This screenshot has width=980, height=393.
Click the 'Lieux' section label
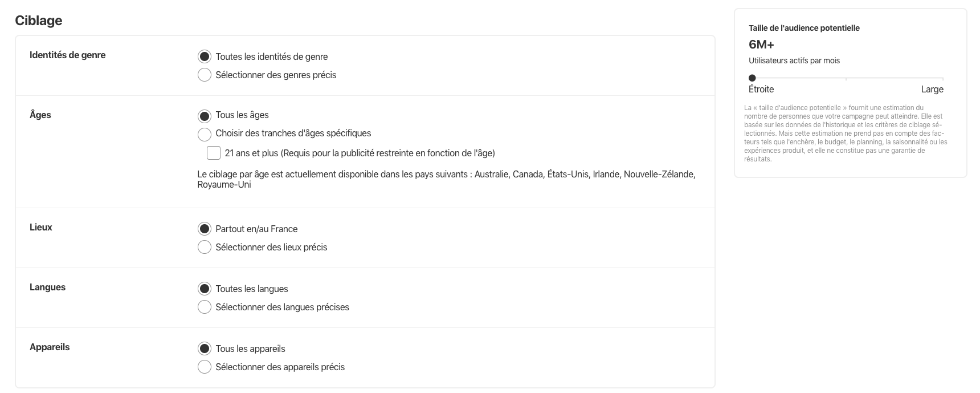click(41, 227)
